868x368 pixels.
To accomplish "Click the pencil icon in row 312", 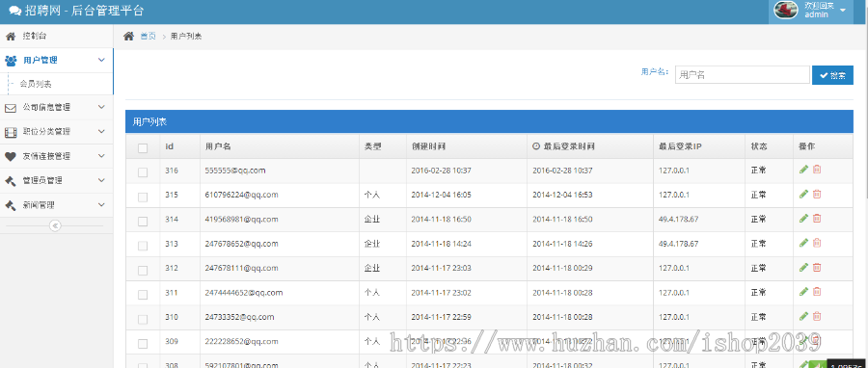I will coord(803,268).
